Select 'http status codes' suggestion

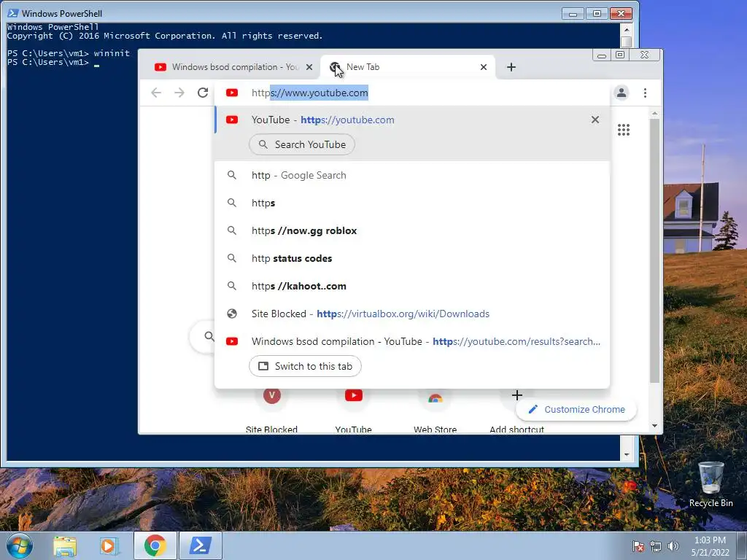[x=412, y=258]
